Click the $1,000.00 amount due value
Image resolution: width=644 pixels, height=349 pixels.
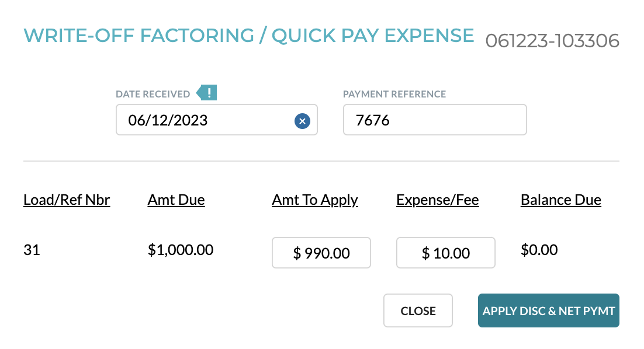click(181, 250)
